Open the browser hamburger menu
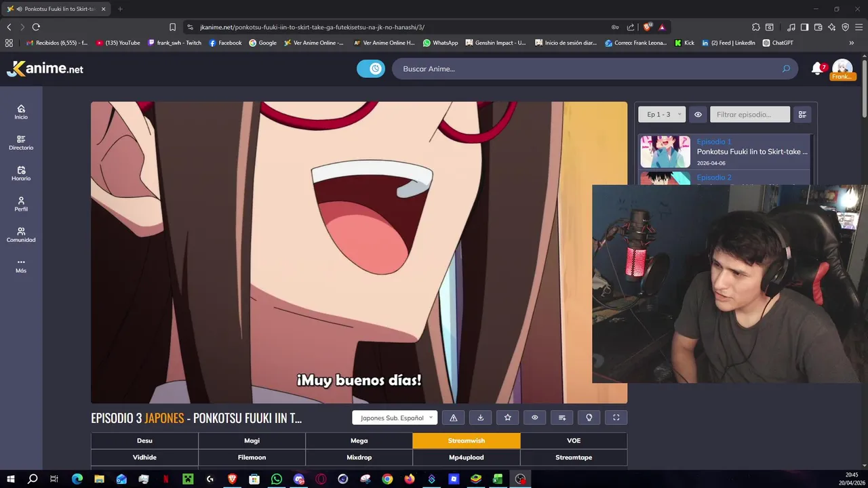This screenshot has height=488, width=868. pyautogui.click(x=859, y=27)
